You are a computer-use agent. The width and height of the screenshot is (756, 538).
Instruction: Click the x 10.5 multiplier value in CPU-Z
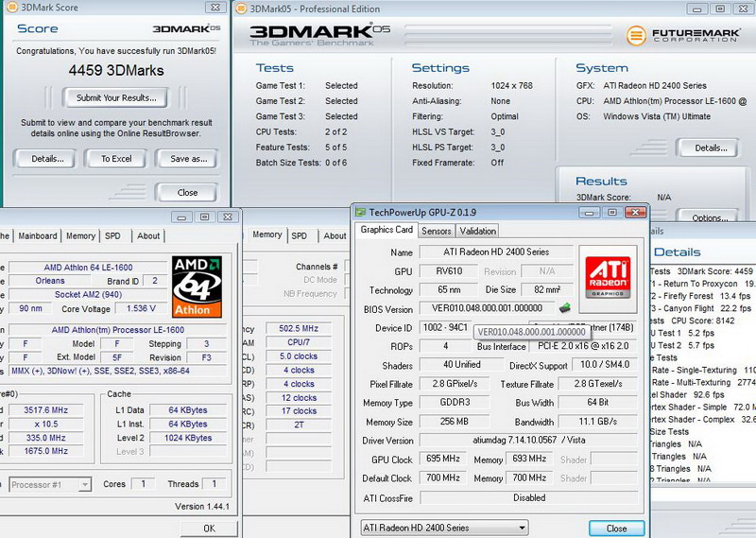point(45,425)
